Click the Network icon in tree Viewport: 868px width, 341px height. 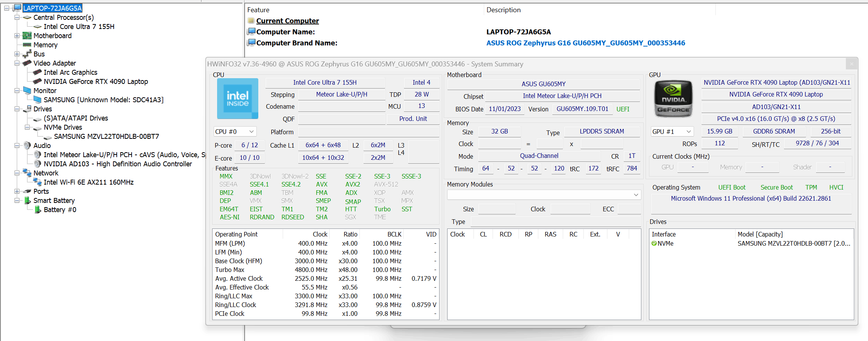tap(27, 173)
